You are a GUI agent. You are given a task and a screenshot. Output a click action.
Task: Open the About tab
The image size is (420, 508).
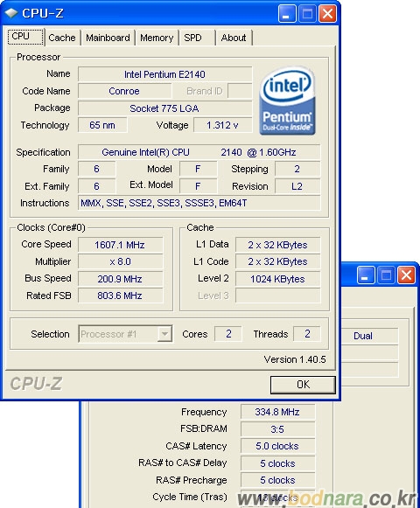[234, 38]
